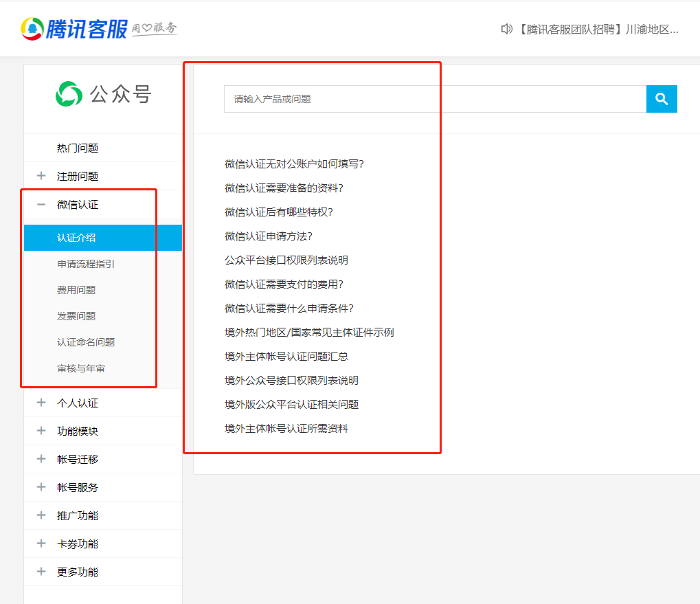Open the 申请流程指引 submenu item
This screenshot has height=604, width=700.
pos(86,264)
